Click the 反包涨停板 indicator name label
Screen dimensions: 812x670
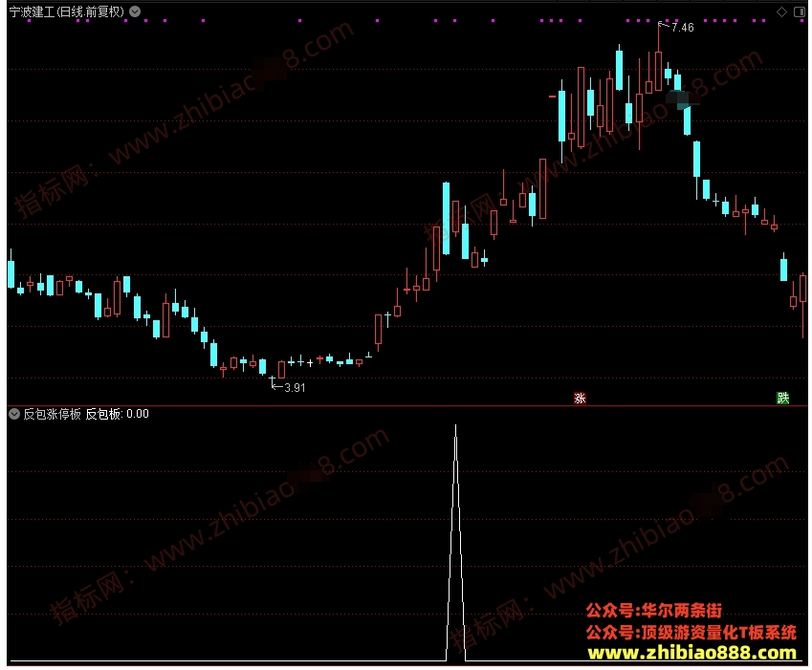[x=52, y=414]
